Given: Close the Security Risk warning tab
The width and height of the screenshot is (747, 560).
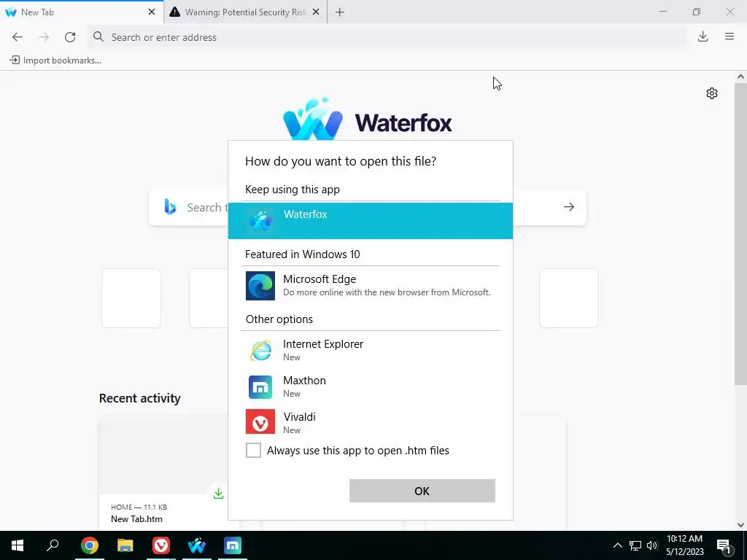Looking at the screenshot, I should pos(316,12).
